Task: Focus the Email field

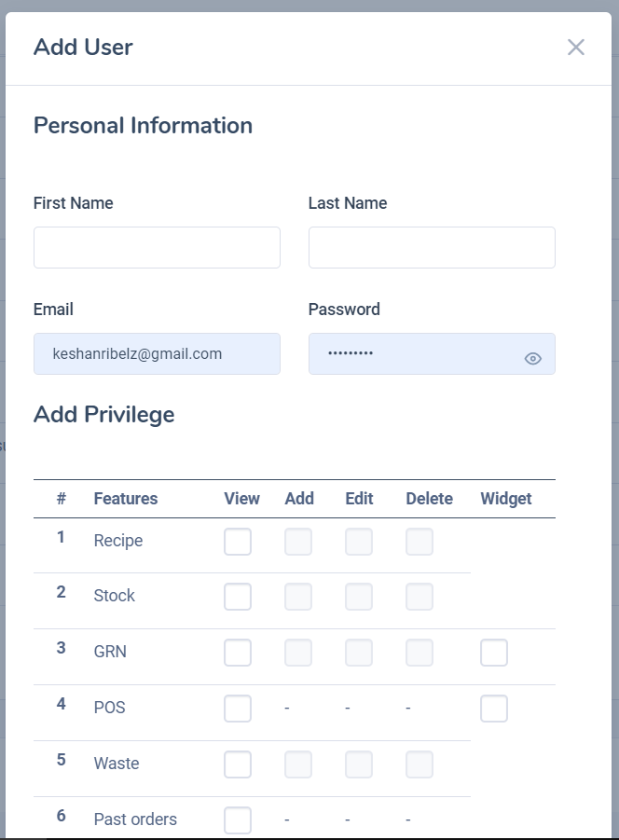Action: click(x=157, y=354)
